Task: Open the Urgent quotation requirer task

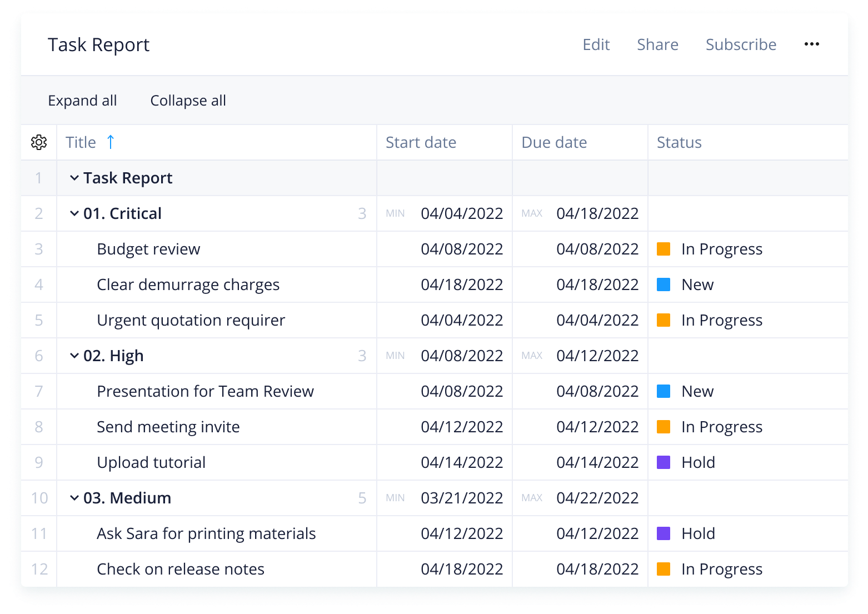Action: coord(191,320)
